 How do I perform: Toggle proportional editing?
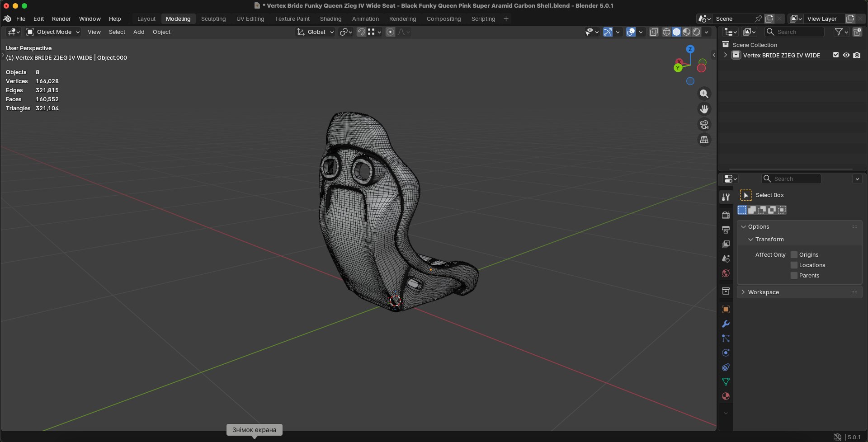coord(391,32)
